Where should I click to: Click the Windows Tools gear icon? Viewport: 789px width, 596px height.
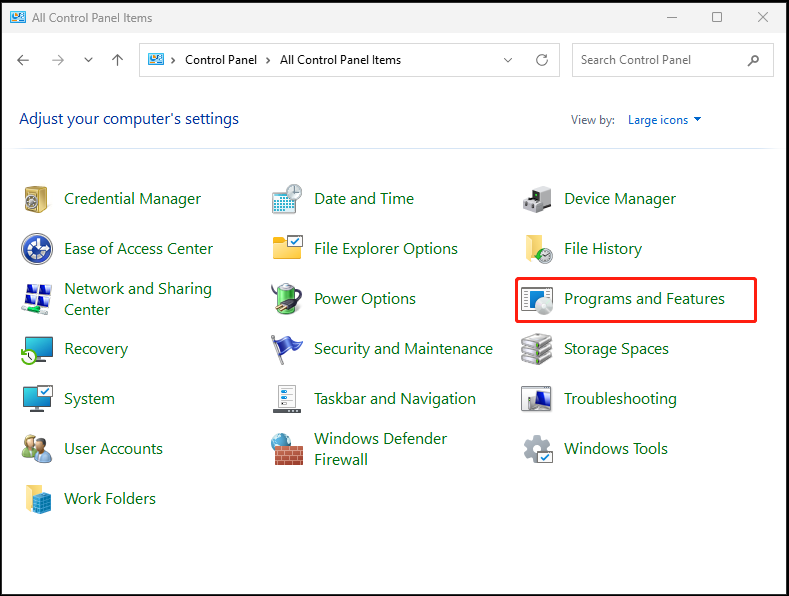538,449
